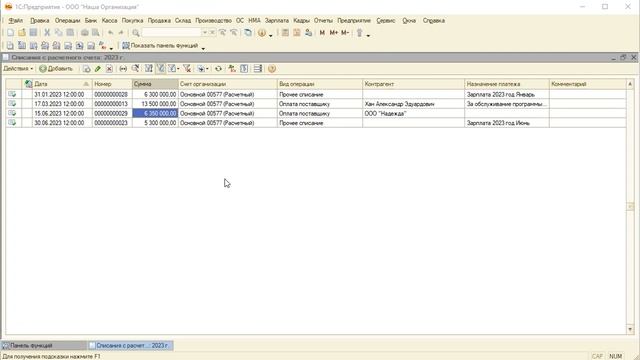Open the Справка menu

433,20
